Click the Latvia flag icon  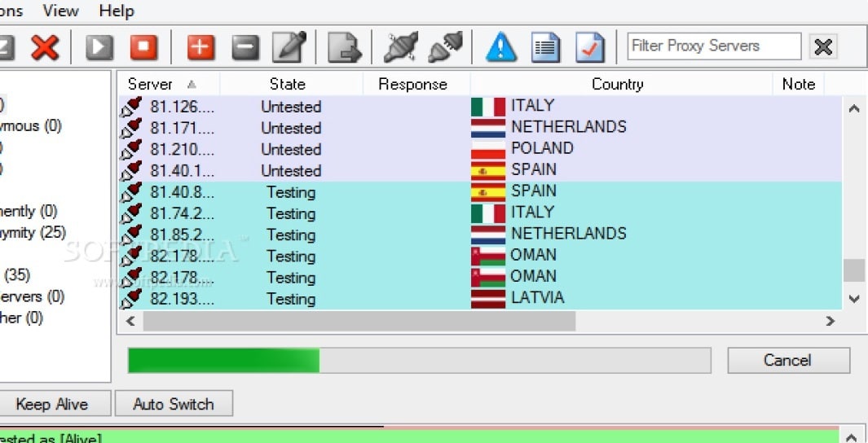(x=488, y=299)
